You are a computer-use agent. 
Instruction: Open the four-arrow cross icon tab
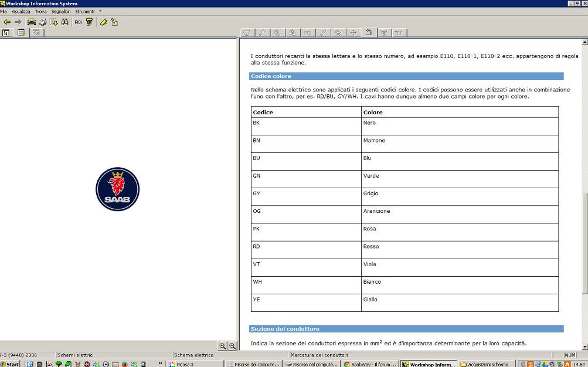coord(354,33)
